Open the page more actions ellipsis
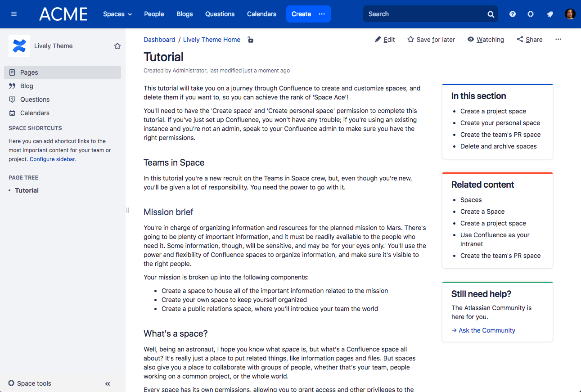The image size is (581, 392). pos(558,39)
